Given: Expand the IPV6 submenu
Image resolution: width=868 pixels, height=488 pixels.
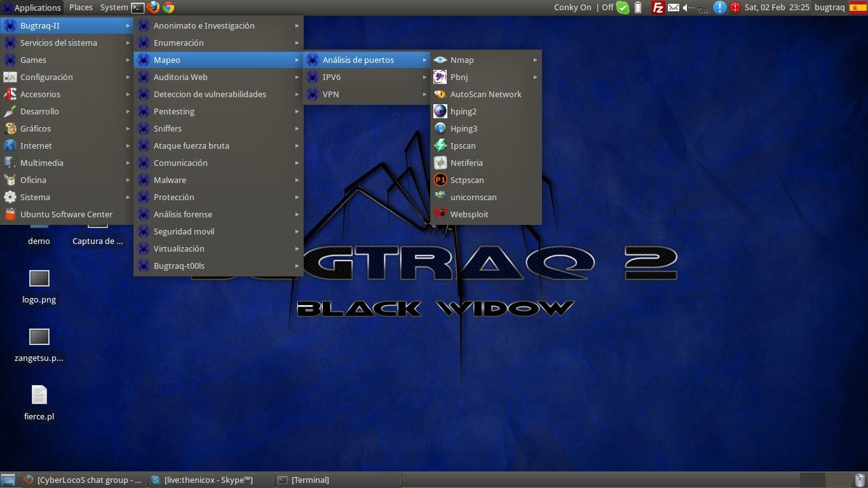Looking at the screenshot, I should pos(367,77).
